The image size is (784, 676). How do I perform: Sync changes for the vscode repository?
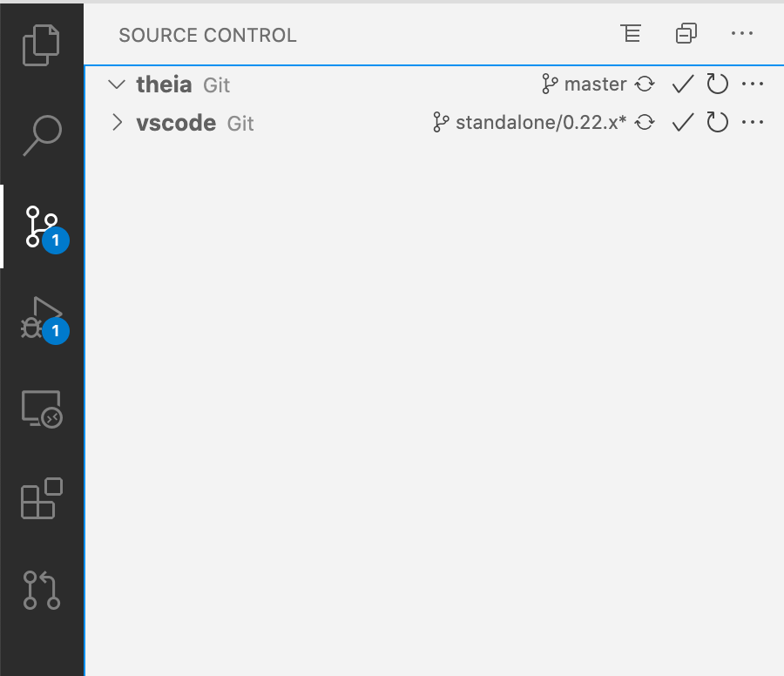click(645, 123)
